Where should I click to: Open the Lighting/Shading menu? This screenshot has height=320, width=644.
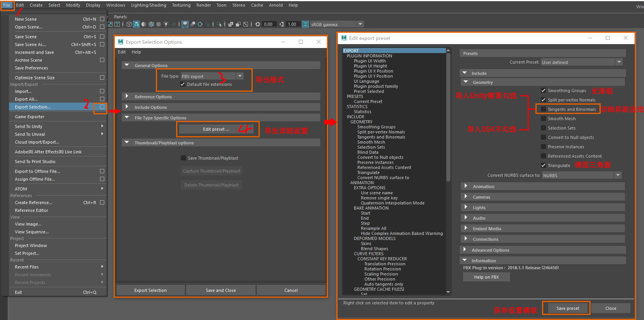click(148, 5)
